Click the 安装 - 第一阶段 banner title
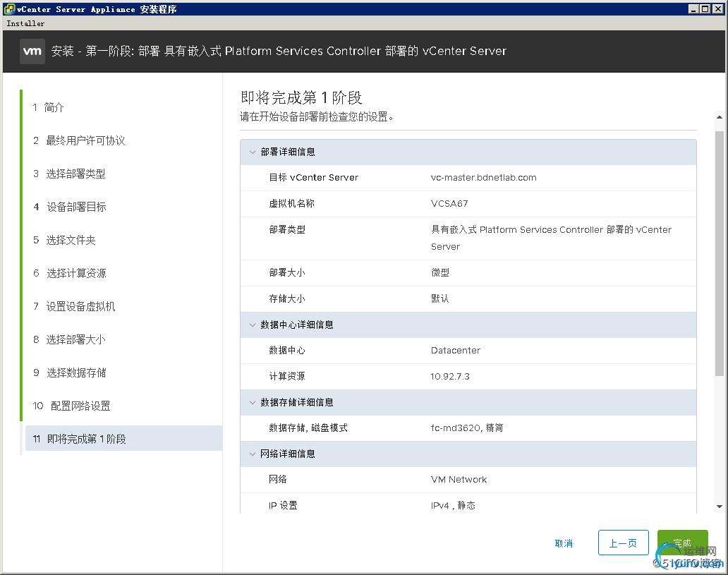The height and width of the screenshot is (575, 728). tap(279, 51)
